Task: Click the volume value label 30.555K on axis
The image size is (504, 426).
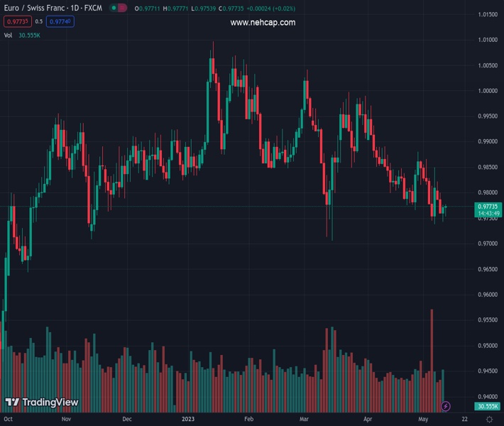Action: [487, 406]
